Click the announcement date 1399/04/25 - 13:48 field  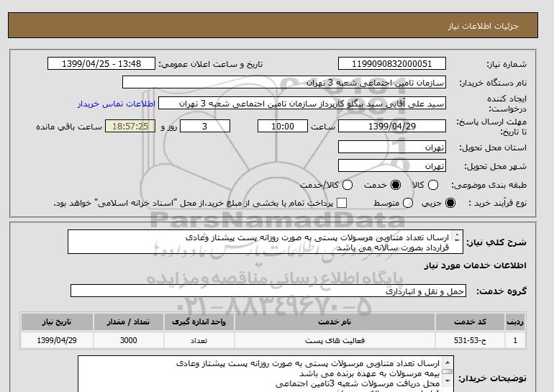(101, 64)
